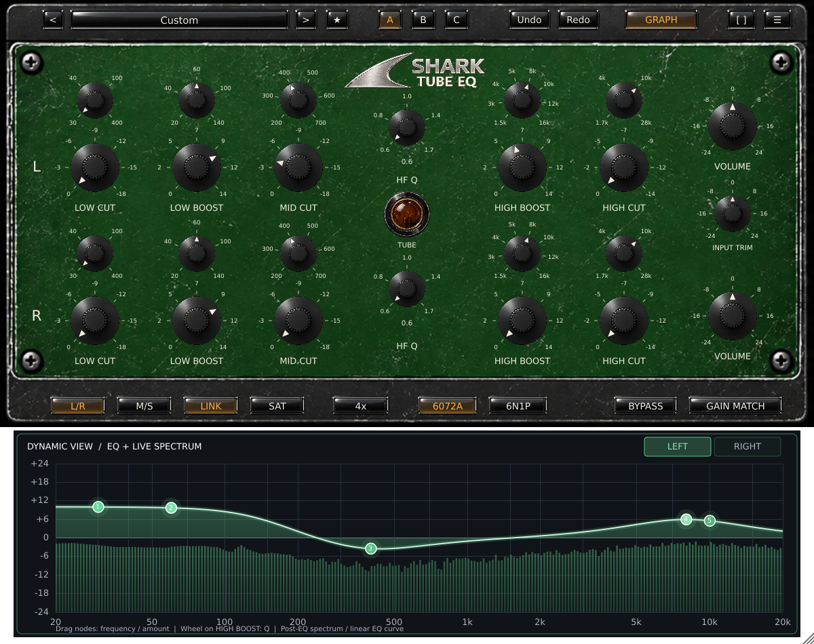Toggle the SAT saturation button
Image resolution: width=814 pixels, height=644 pixels.
click(x=277, y=405)
